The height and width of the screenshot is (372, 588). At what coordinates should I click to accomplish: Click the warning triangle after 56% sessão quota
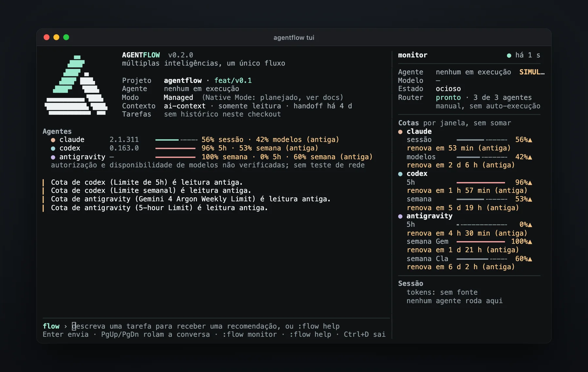pos(530,140)
